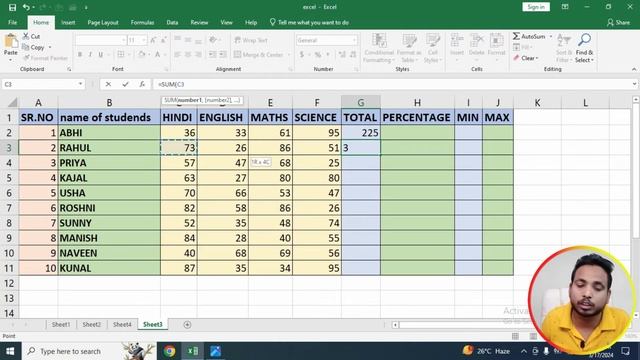This screenshot has width=640, height=360.
Task: Cut the selection with the scissors icon
Action: click(26, 36)
